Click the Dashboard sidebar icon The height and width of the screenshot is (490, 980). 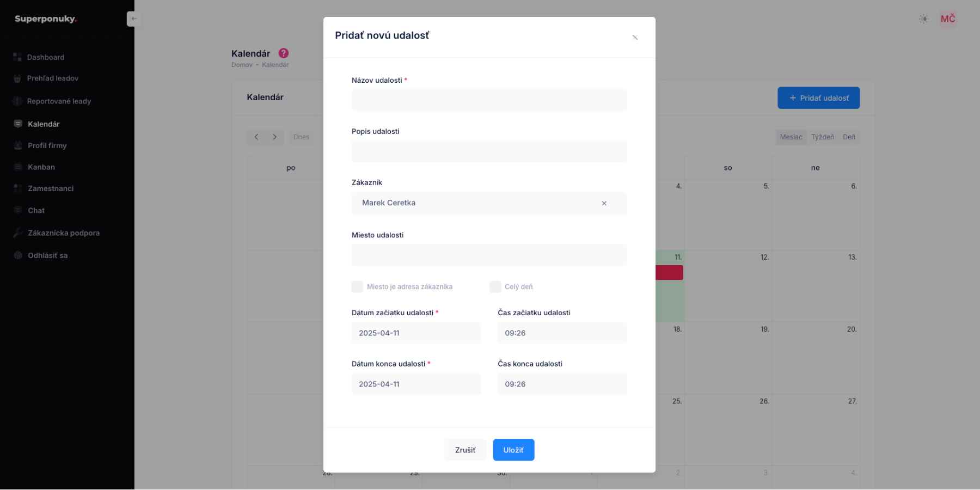[17, 57]
